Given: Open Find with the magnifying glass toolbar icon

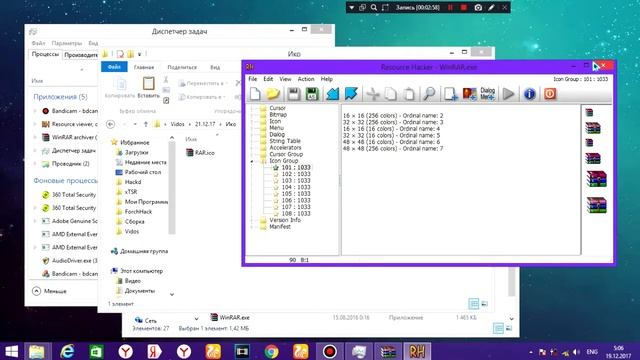Looking at the screenshot, I should (x=429, y=94).
